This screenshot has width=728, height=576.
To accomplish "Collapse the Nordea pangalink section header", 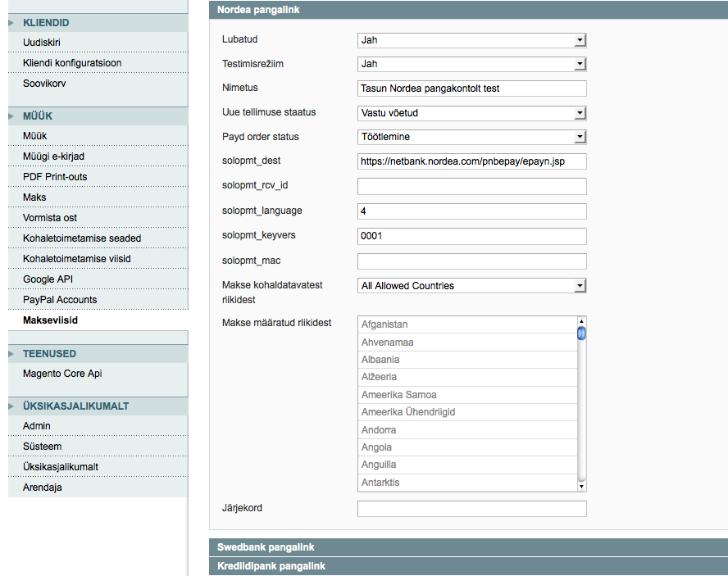I will click(x=468, y=10).
